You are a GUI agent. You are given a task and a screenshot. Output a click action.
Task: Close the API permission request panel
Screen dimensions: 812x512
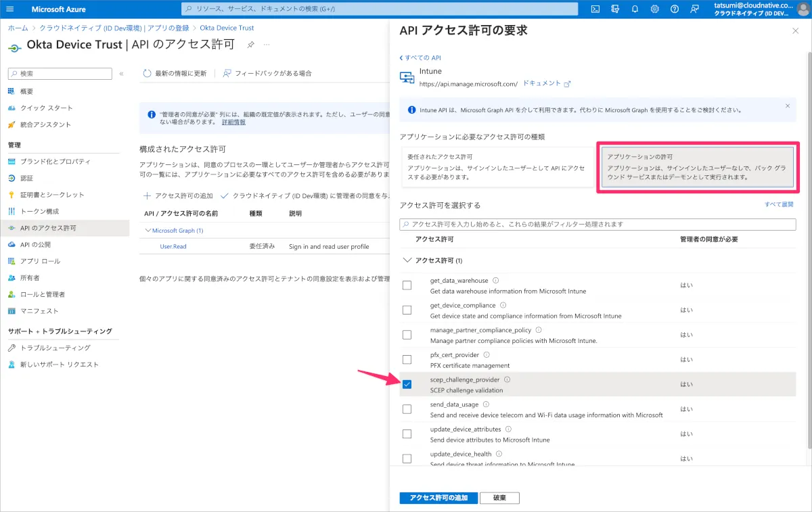click(x=795, y=30)
